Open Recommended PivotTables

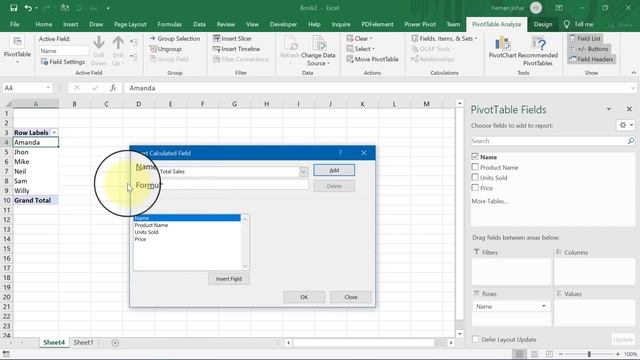point(538,51)
